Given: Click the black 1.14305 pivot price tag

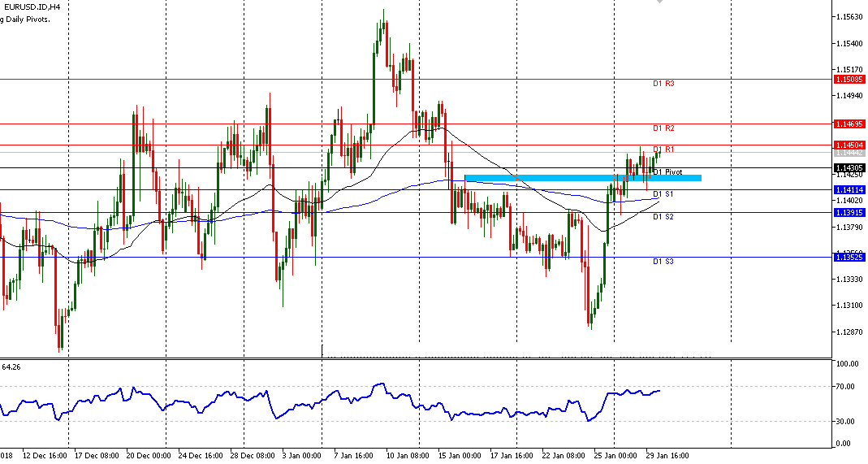Looking at the screenshot, I should tap(849, 167).
